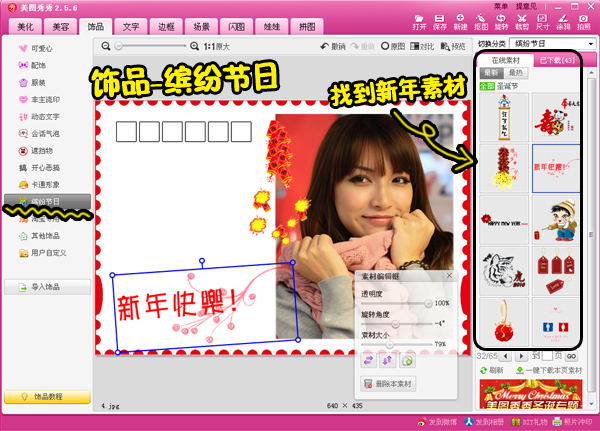The image size is (600, 431).
Task: Switch to the 美容 tab
Action: click(x=60, y=26)
